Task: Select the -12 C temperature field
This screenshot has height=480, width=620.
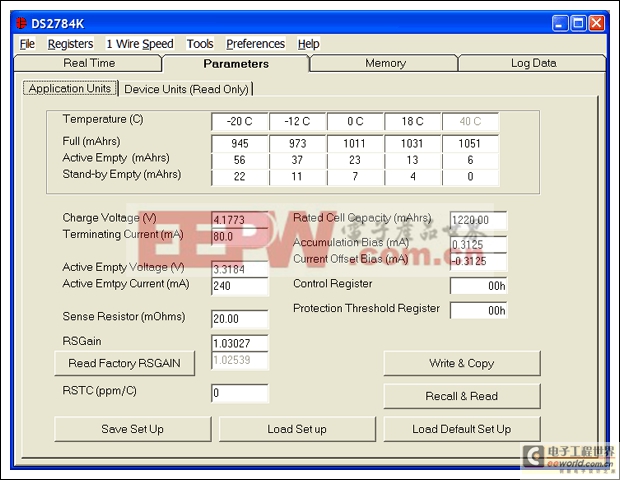Action: pyautogui.click(x=297, y=121)
